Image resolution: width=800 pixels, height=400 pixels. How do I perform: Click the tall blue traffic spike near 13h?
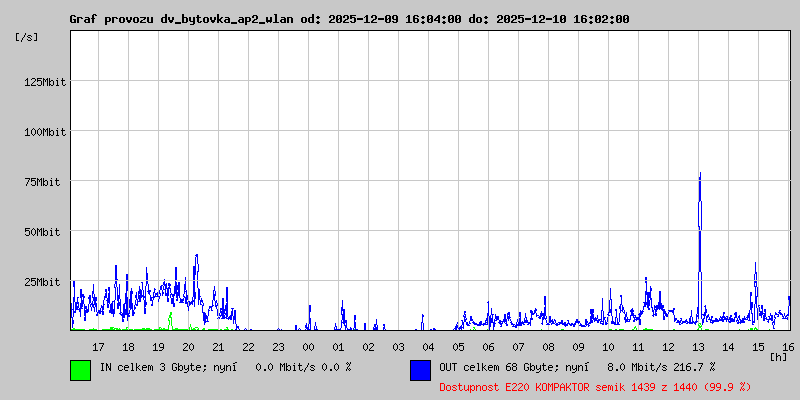[700, 245]
